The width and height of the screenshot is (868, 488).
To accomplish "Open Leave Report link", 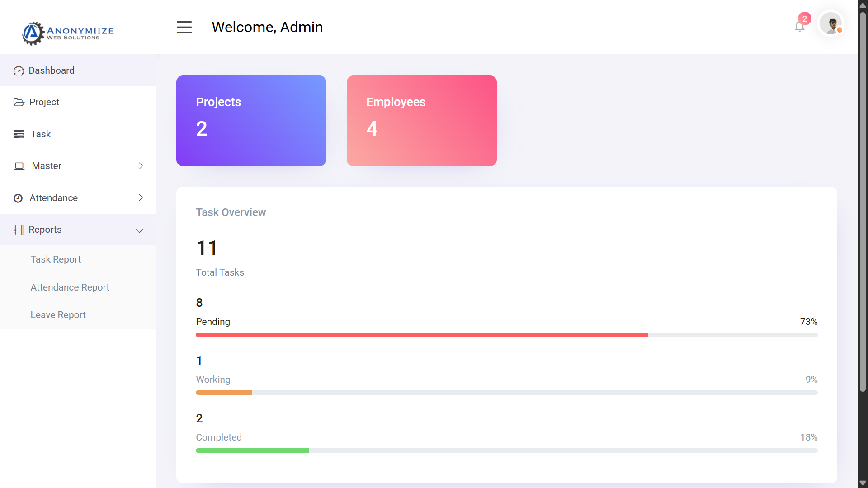I will coord(58,315).
